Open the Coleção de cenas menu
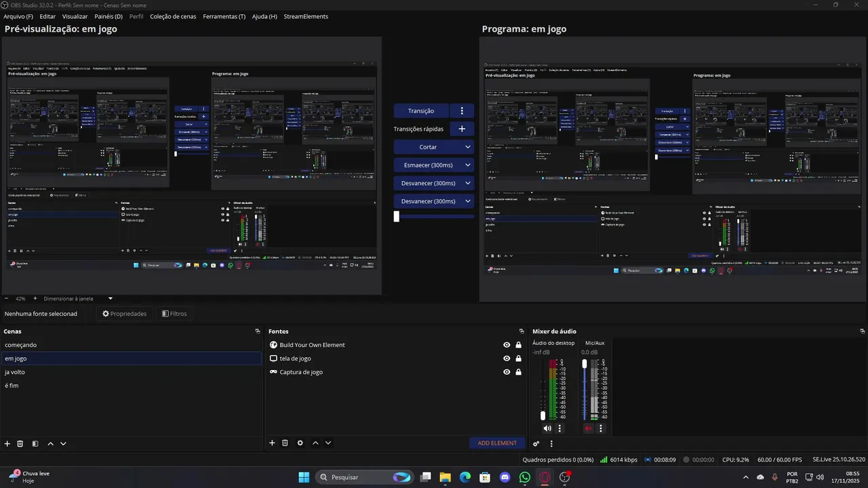 173,16
